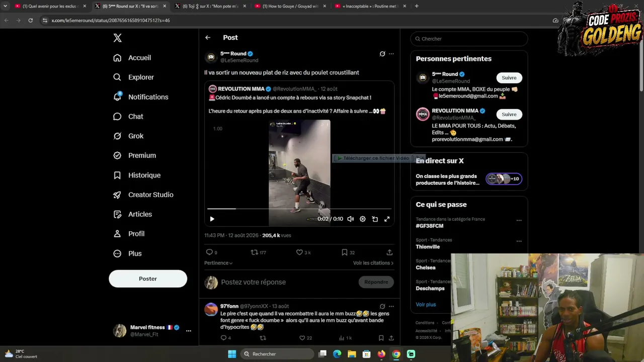The width and height of the screenshot is (644, 362).
Task: Bookmark 97Yonn's reply
Action: click(381, 338)
